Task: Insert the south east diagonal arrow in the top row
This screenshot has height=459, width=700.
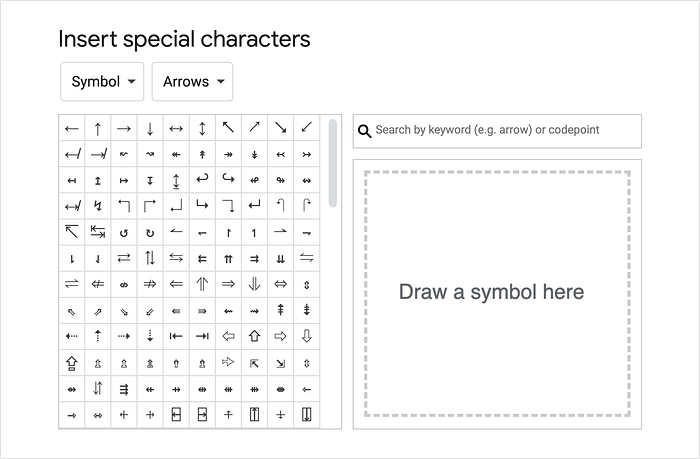Action: pos(281,129)
